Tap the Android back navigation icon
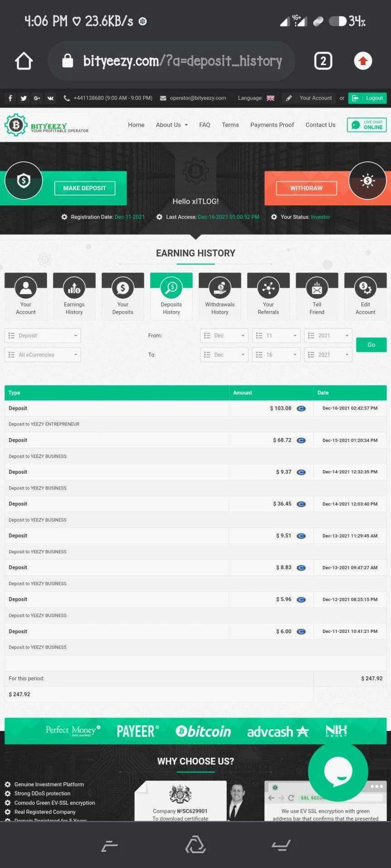Image resolution: width=391 pixels, height=868 pixels. click(x=281, y=845)
